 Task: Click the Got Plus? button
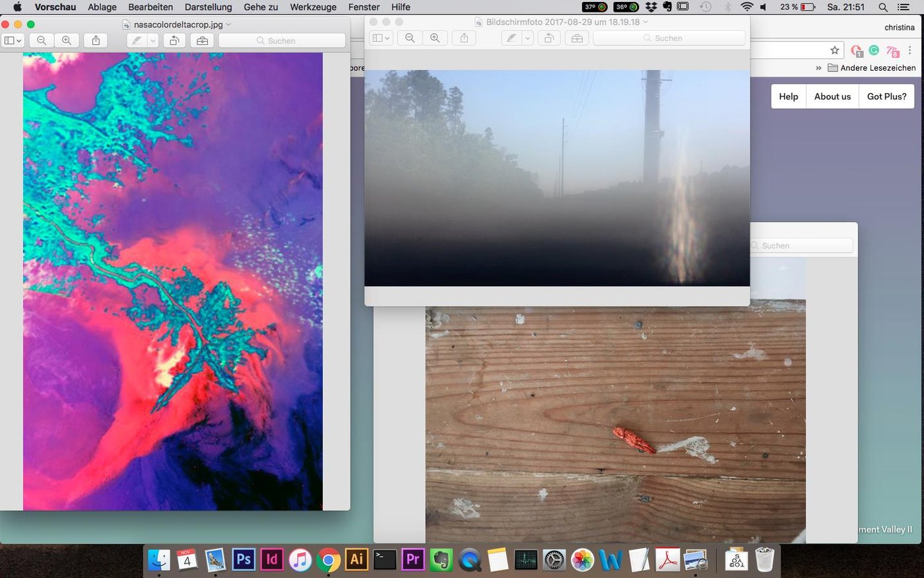coord(886,96)
